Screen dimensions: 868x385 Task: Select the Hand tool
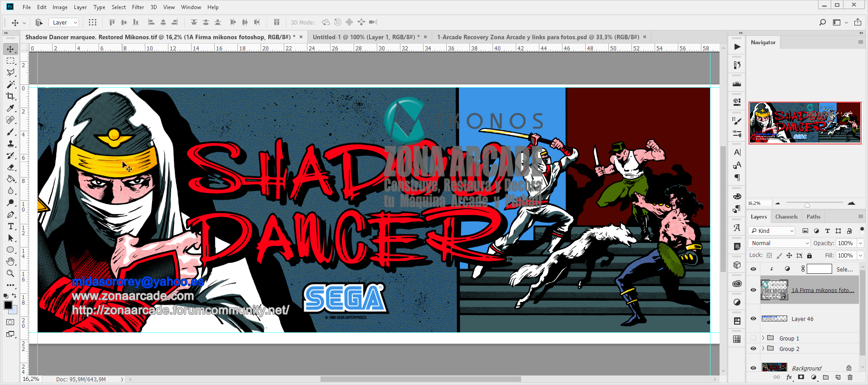(x=10, y=262)
